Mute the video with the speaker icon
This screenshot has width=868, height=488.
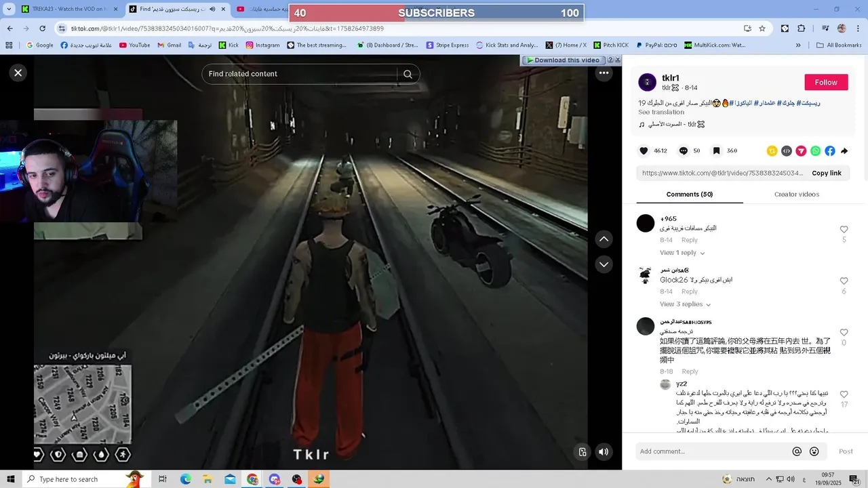click(604, 452)
